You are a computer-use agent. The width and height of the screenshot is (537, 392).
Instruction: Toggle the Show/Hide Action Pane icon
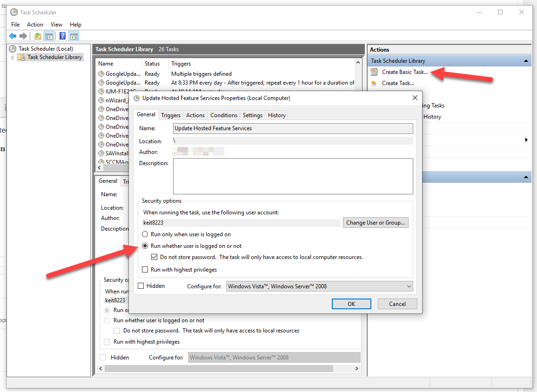(x=74, y=36)
